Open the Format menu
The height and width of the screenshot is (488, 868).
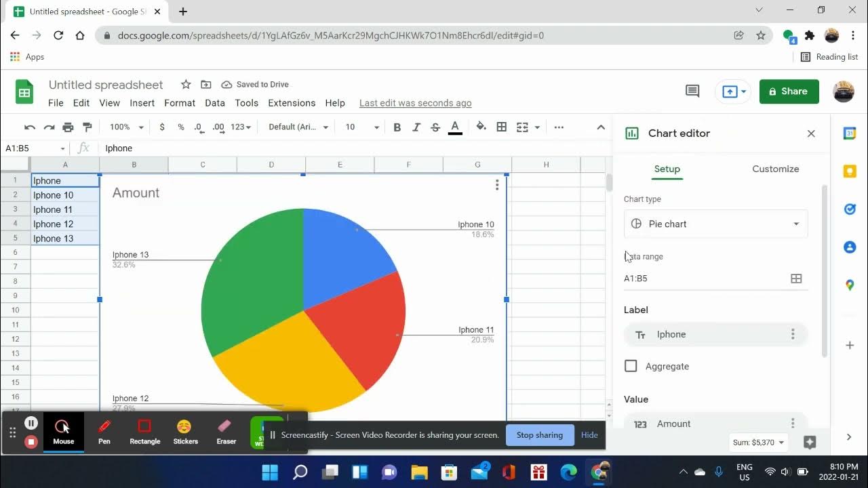180,103
